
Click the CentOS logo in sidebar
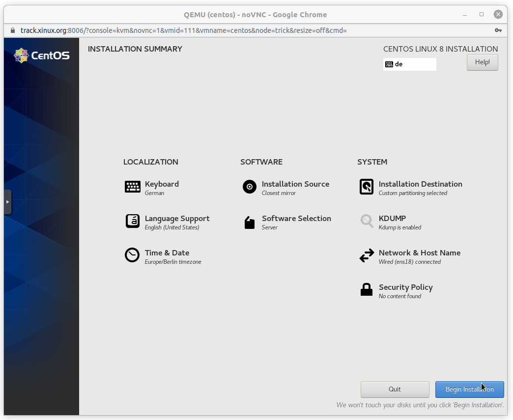click(x=42, y=56)
